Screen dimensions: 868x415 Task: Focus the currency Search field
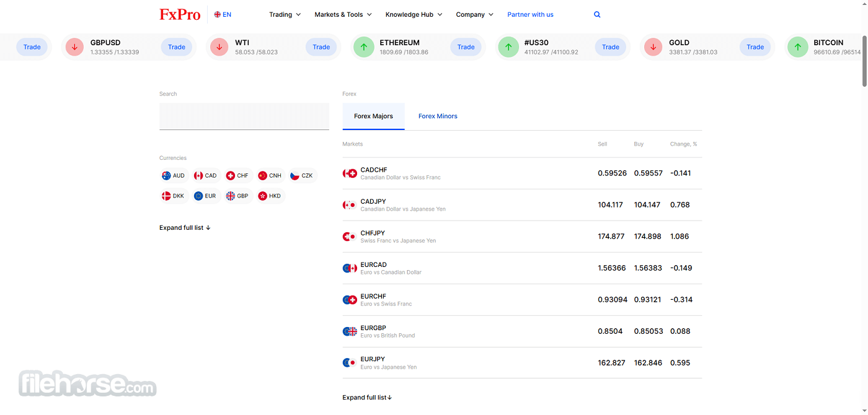click(244, 116)
